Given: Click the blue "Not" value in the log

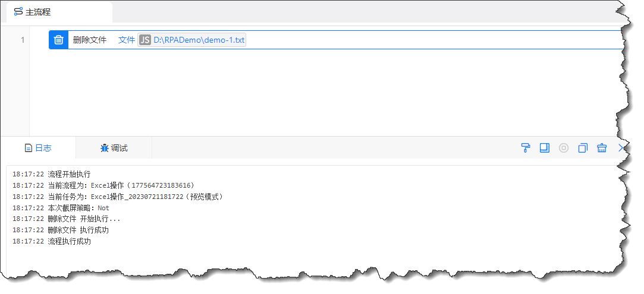Looking at the screenshot, I should click(x=103, y=208).
